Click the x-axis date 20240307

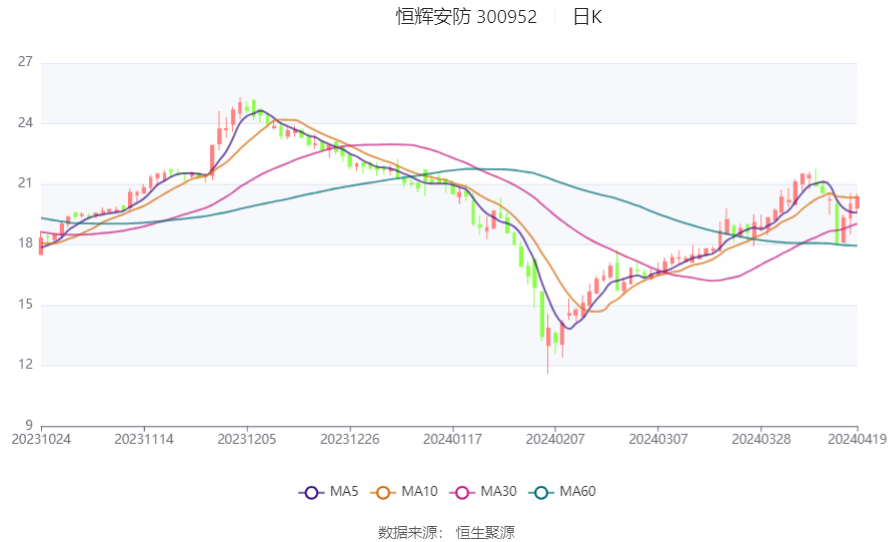click(658, 440)
